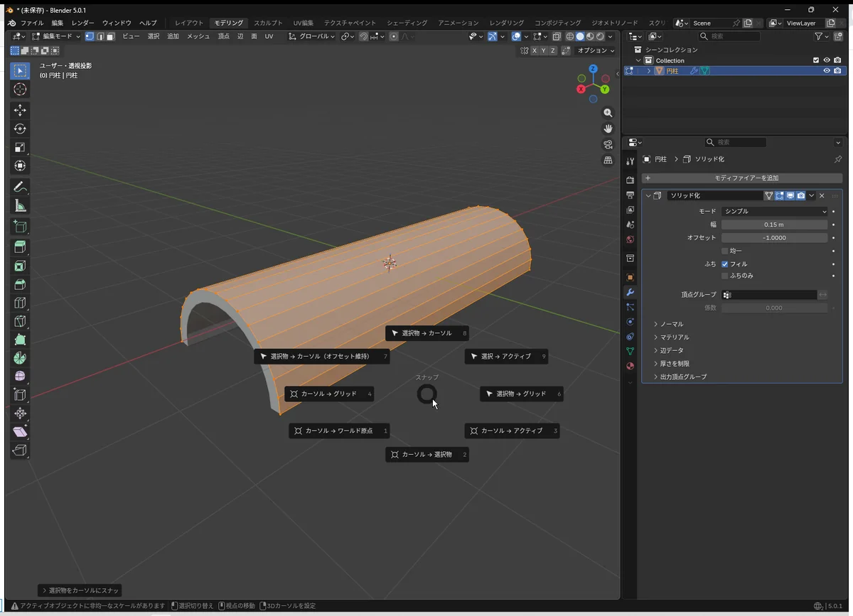Screen dimensions: 853x616
Task: Expand the 厚さを制限 section
Action: (x=675, y=364)
